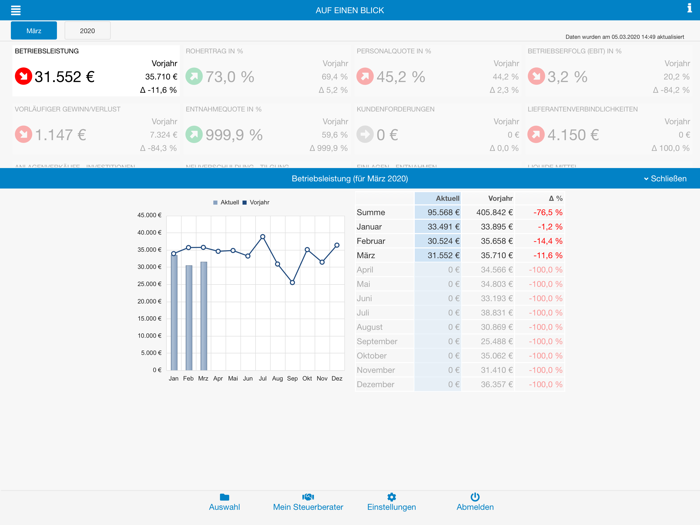Toggle the Aktuell legend series
This screenshot has height=525, width=700.
(226, 202)
